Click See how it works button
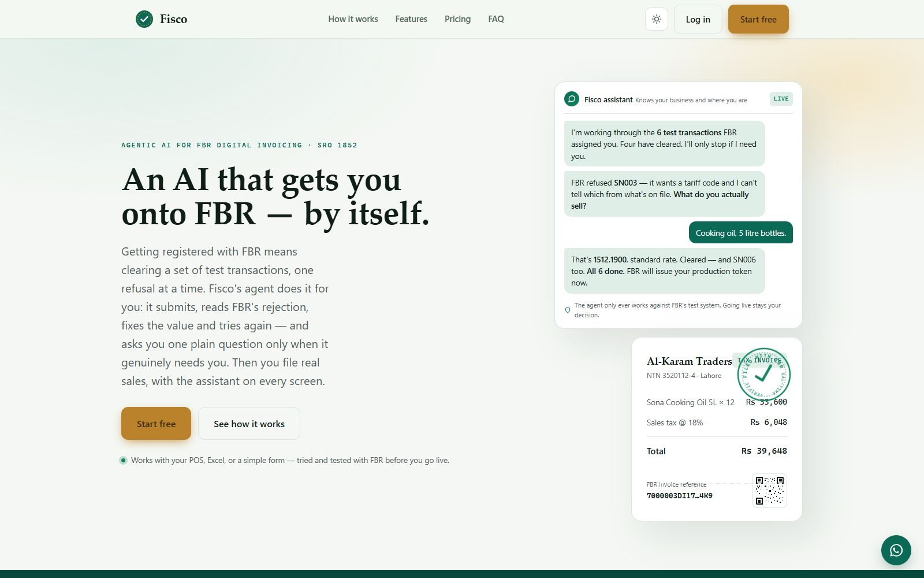 (249, 424)
